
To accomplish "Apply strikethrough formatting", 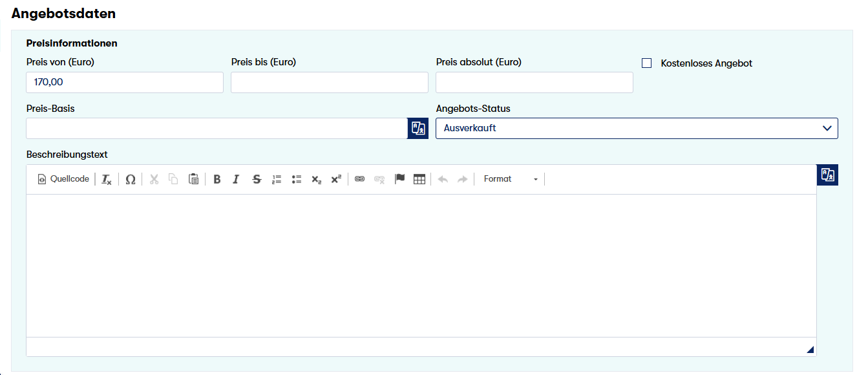I will 257,180.
